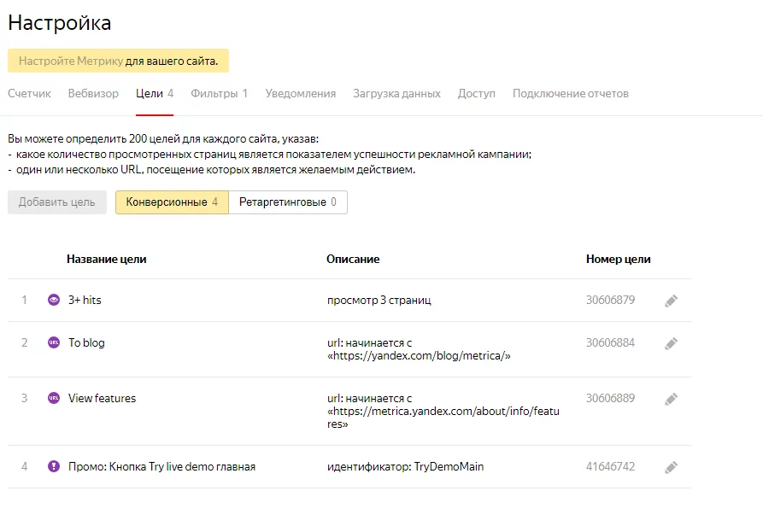Switch to Ретаргетинговые goals
Viewport: 763px width, 532px height.
pos(288,202)
